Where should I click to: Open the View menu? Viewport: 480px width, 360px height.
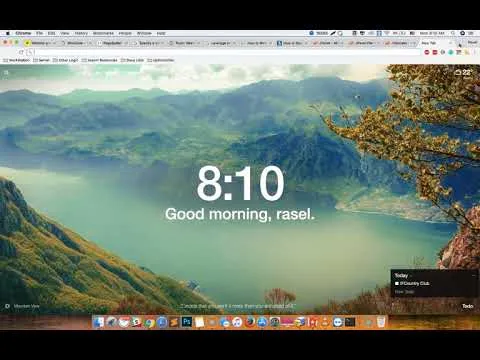tap(65, 33)
